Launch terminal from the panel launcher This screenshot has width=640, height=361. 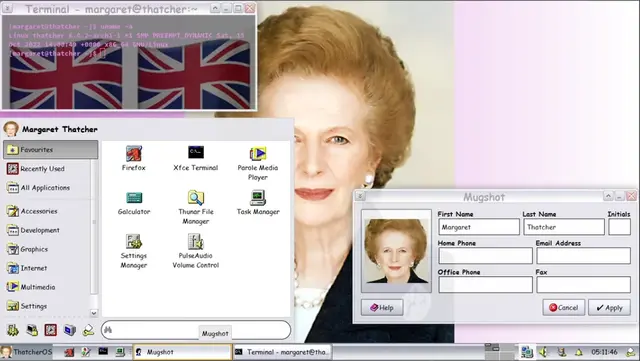(103, 351)
